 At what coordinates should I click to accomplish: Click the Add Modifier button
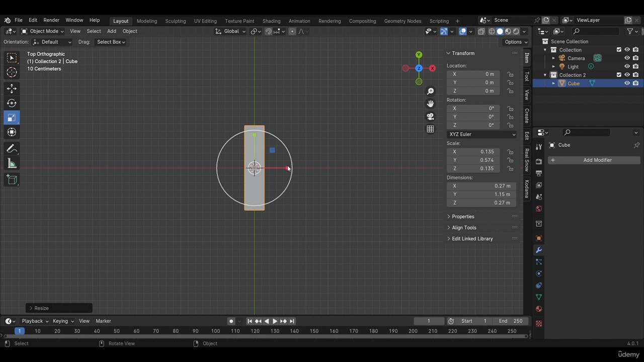[x=594, y=160]
